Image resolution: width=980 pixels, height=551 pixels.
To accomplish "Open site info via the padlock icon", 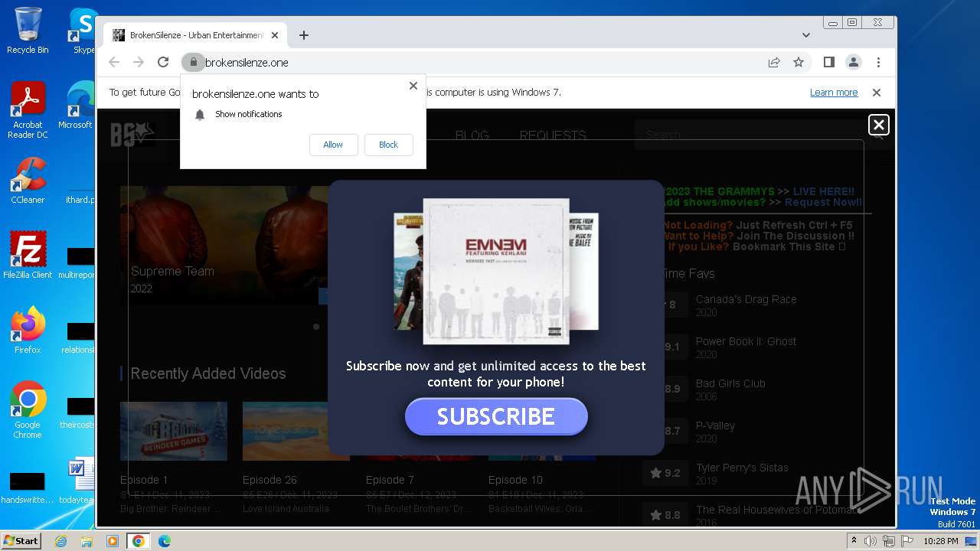I will (194, 63).
